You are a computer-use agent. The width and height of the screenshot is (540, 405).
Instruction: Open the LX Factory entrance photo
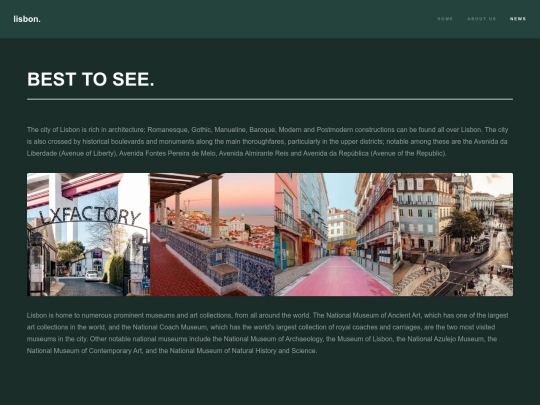[89, 234]
